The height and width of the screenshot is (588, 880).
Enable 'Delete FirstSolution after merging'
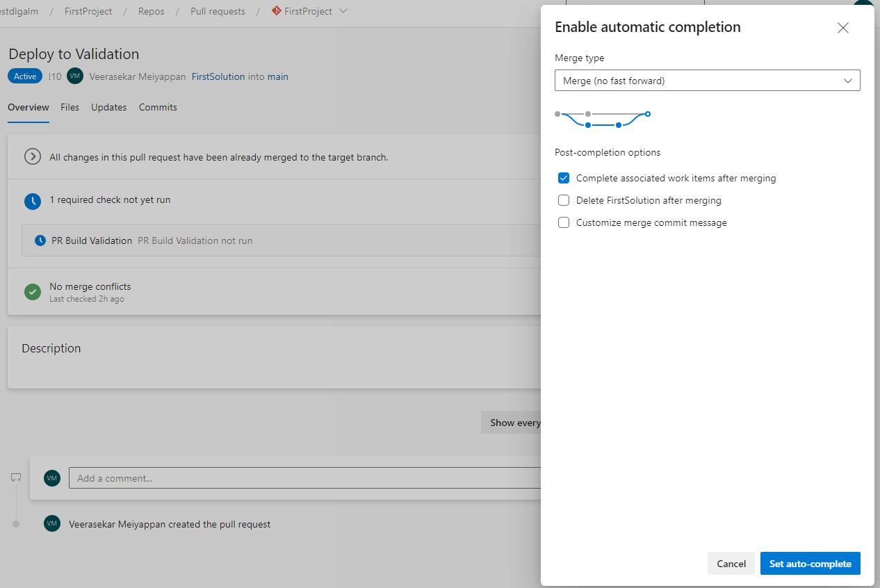point(564,200)
